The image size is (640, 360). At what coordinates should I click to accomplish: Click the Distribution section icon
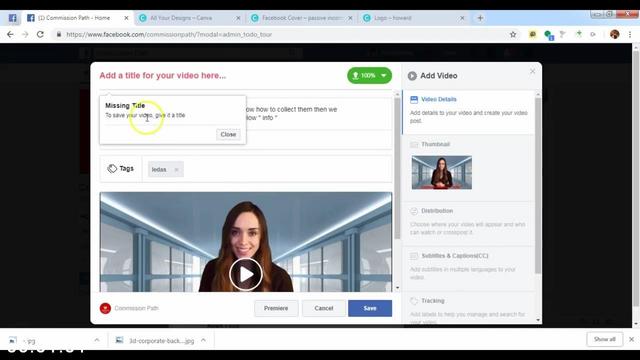414,211
